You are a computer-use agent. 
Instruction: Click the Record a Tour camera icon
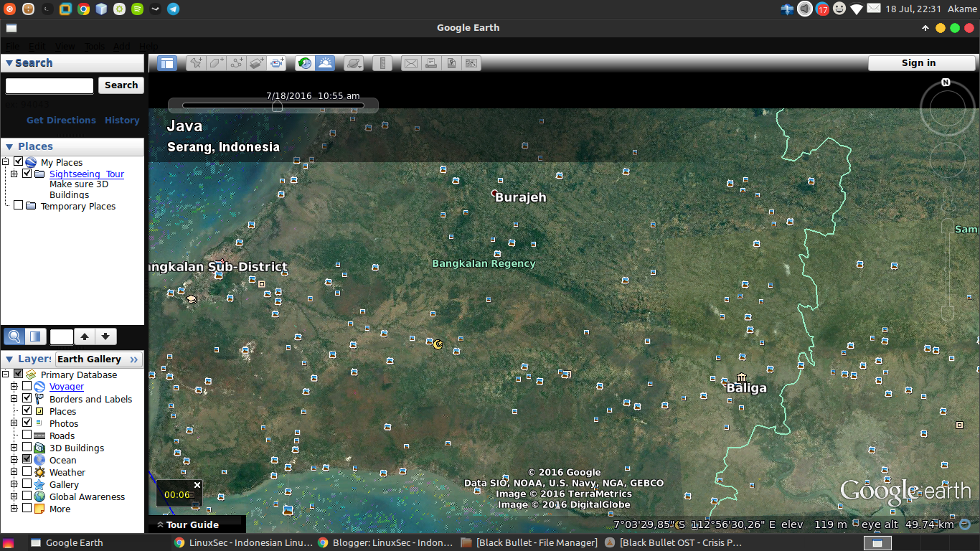point(277,63)
